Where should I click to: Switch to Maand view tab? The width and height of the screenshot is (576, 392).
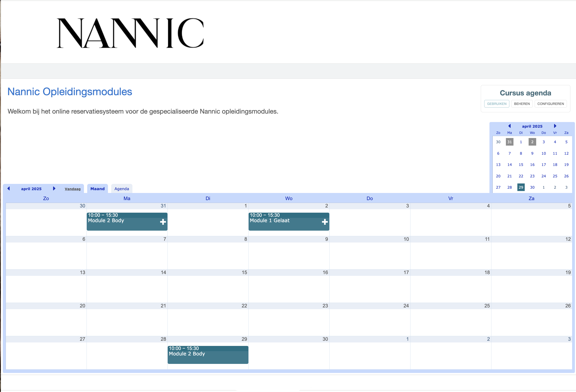[97, 189]
